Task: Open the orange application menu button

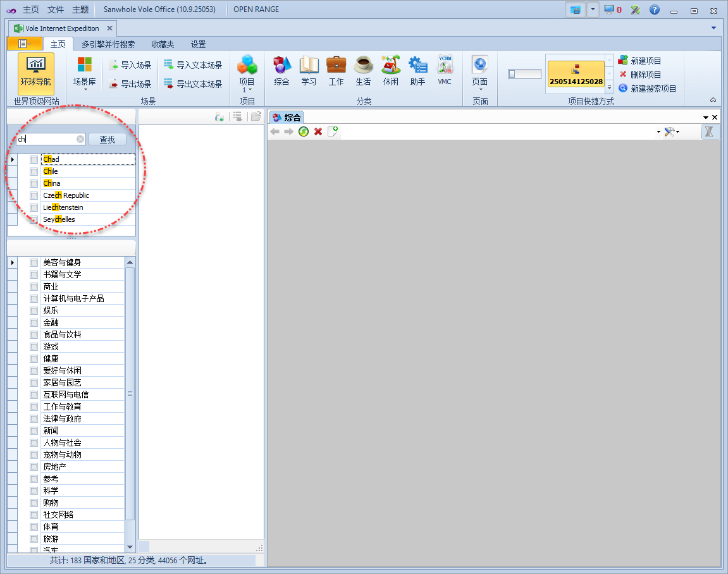Action: coord(25,44)
